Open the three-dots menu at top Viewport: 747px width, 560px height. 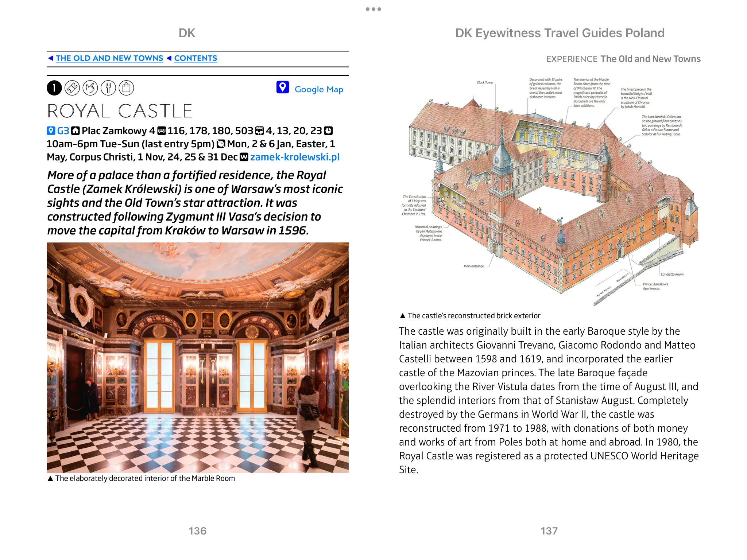click(x=373, y=9)
